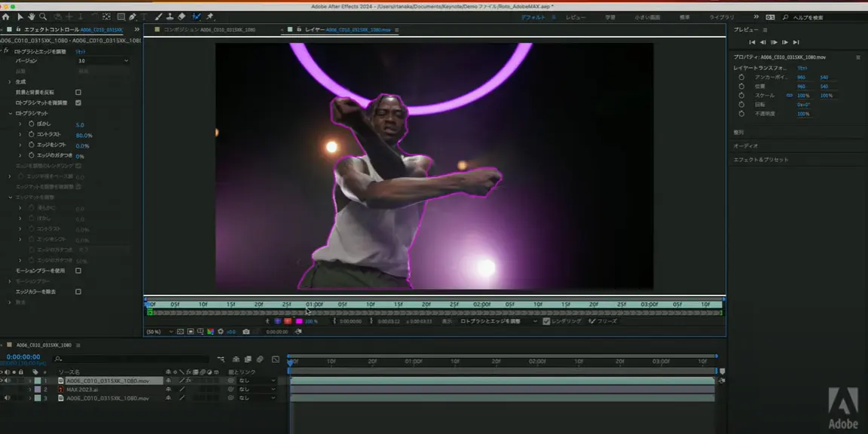
Task: Jump to last frame in Preview panel
Action: pyautogui.click(x=796, y=42)
